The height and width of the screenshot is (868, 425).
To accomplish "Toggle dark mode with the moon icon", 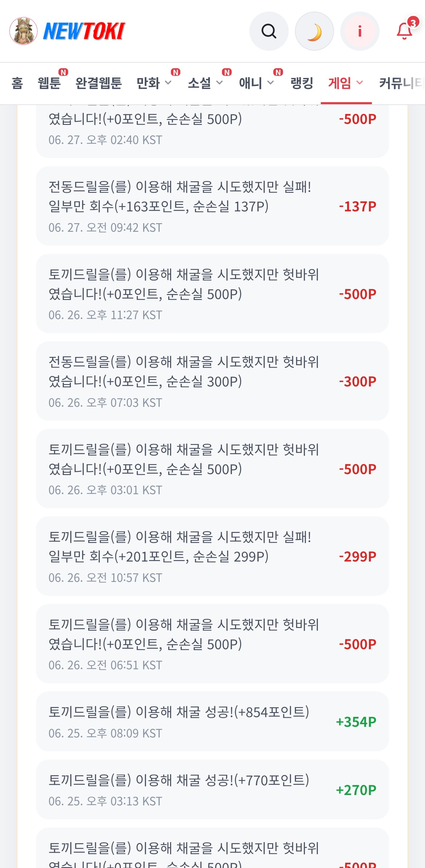I will click(x=314, y=31).
